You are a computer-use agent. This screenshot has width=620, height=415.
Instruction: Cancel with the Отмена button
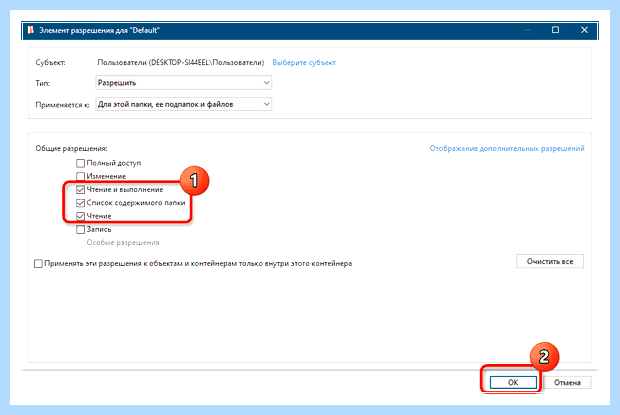pyautogui.click(x=567, y=382)
